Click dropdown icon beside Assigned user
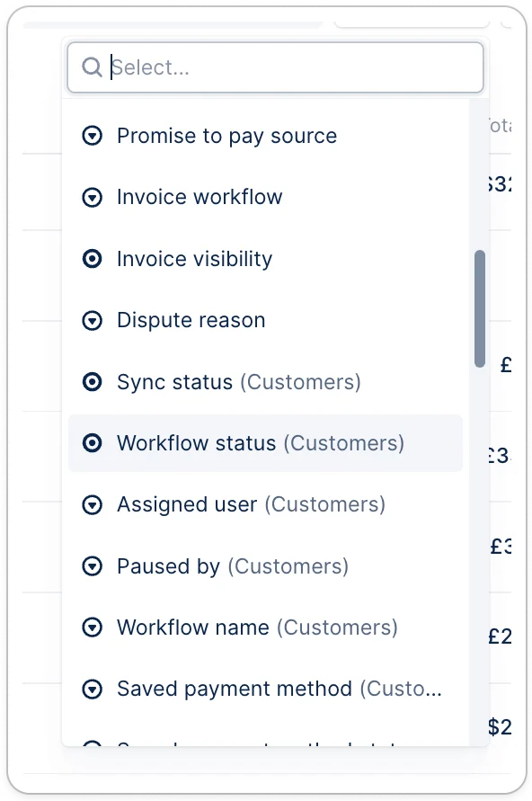This screenshot has width=532, height=801. click(92, 504)
